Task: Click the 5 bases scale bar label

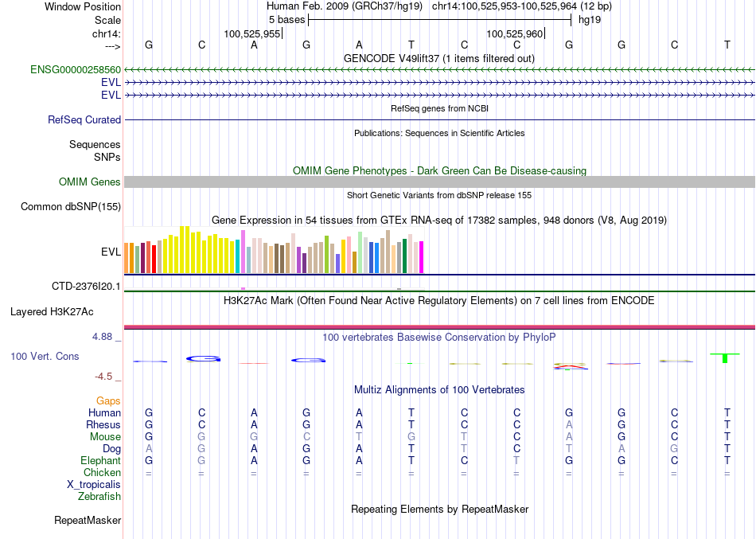Action: 286,20
